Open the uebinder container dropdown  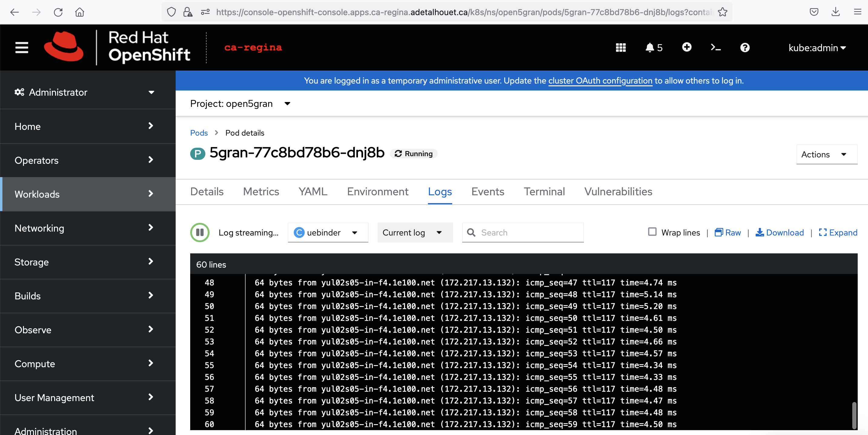[x=327, y=232]
